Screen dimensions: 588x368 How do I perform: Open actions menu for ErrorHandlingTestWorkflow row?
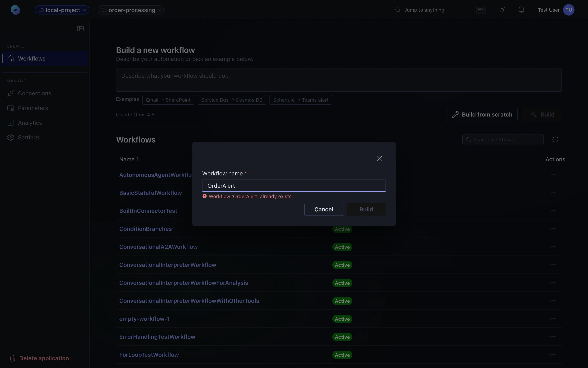coord(552,337)
